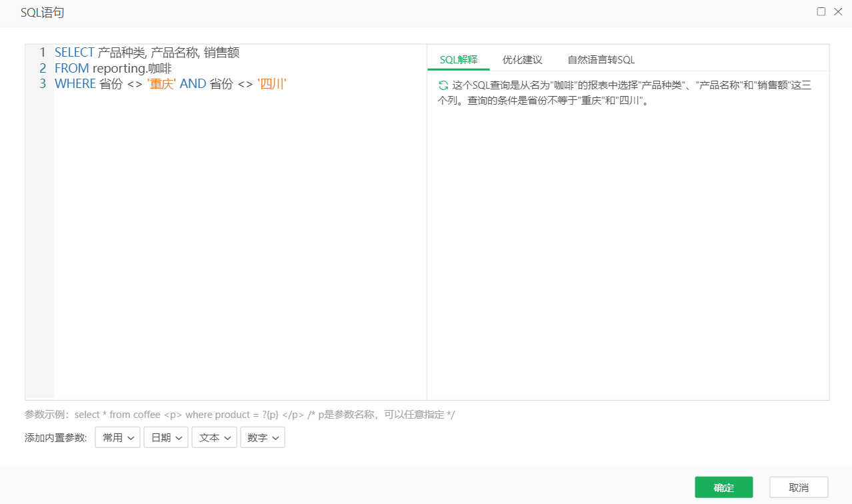Screen dimensions: 852x504
Task: Click the '重庆' string literal
Action: coord(161,84)
